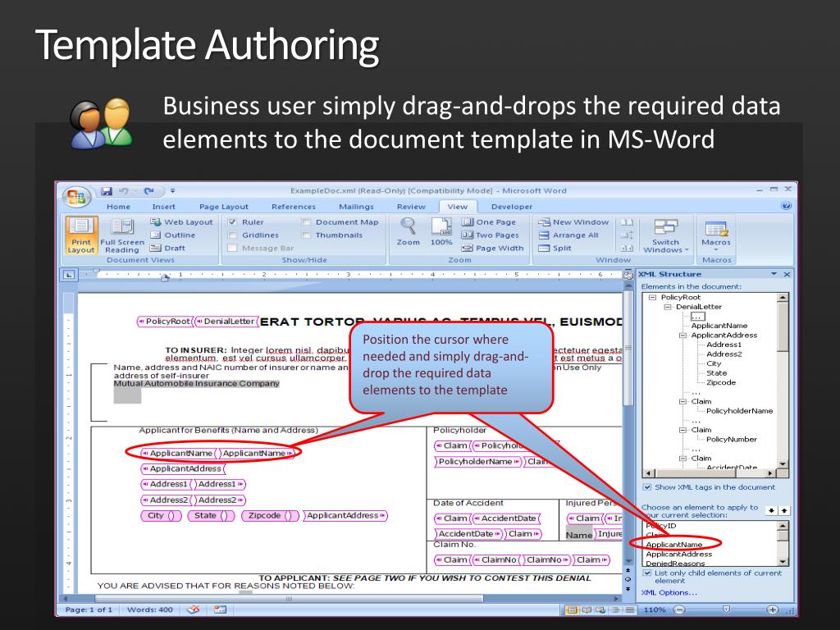Open the Home tab

(118, 206)
